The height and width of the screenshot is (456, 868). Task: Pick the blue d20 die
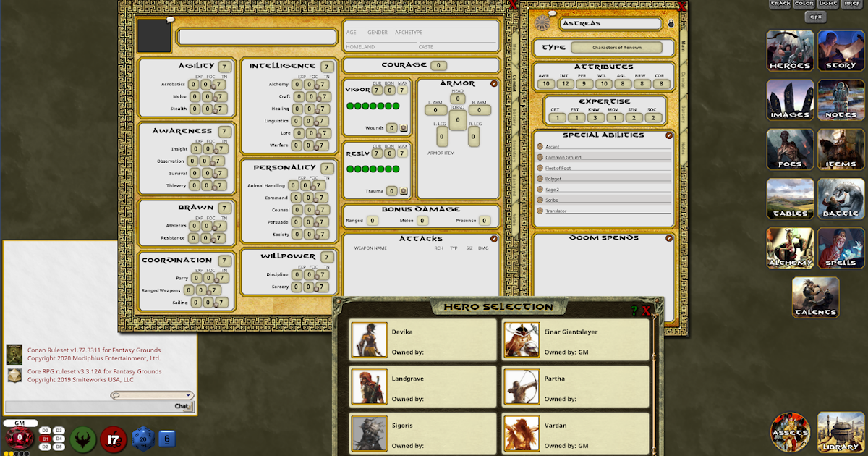coord(142,439)
